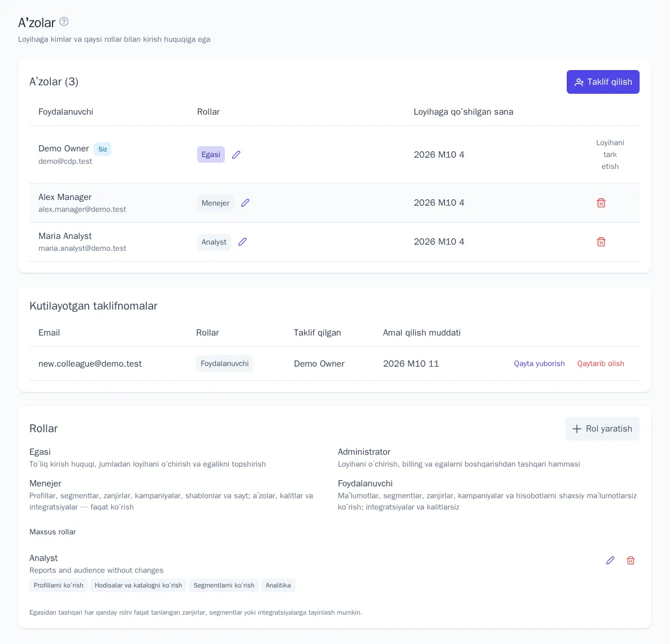Click Loyihaga qo'shilgan sana column header
669x644 pixels.
(463, 112)
